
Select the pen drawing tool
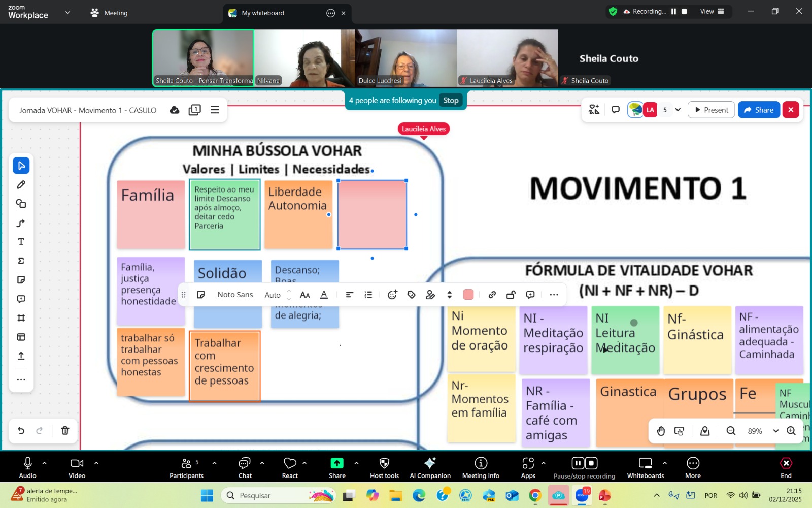pyautogui.click(x=21, y=185)
